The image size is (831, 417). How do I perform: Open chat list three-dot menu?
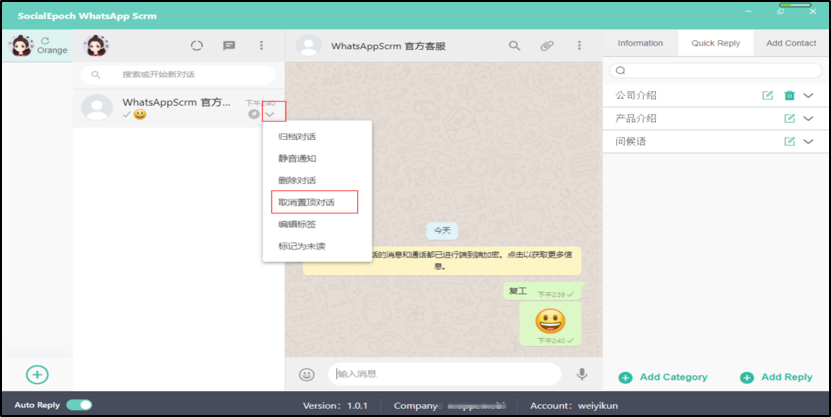[261, 46]
